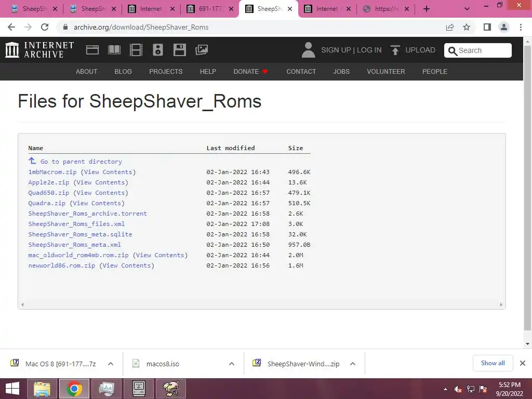Download 1mbMacrom.zip
This screenshot has width=532, height=399.
[x=52, y=172]
